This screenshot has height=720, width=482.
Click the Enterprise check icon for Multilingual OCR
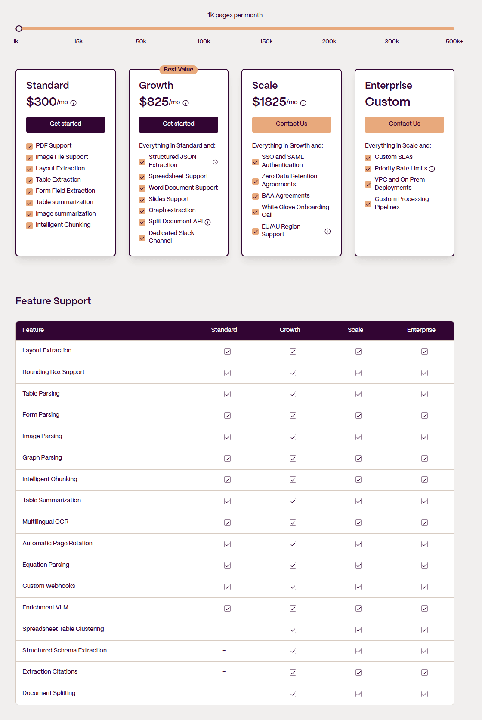click(x=425, y=523)
